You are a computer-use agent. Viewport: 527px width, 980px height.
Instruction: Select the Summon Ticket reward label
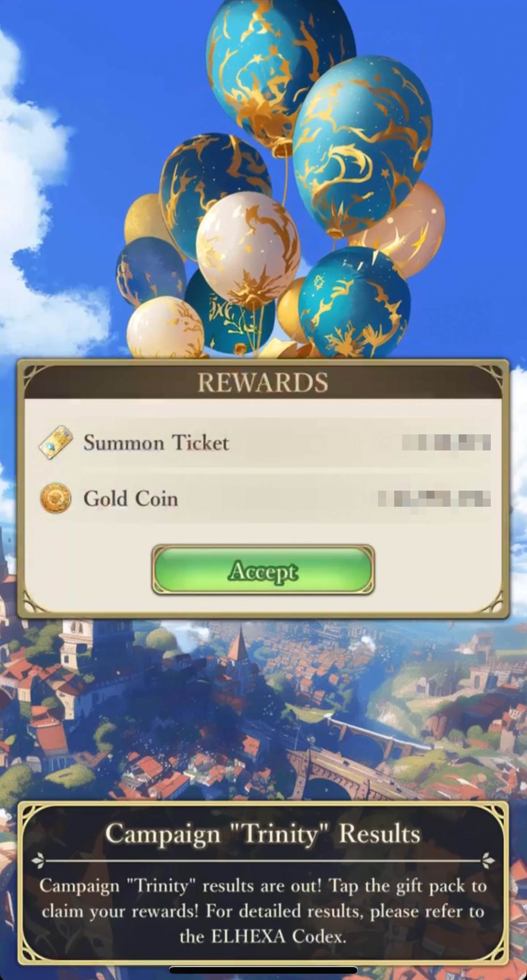[156, 443]
